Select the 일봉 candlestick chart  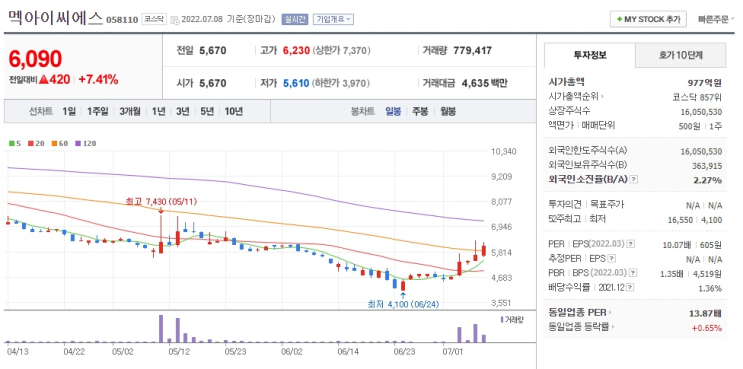pos(393,111)
